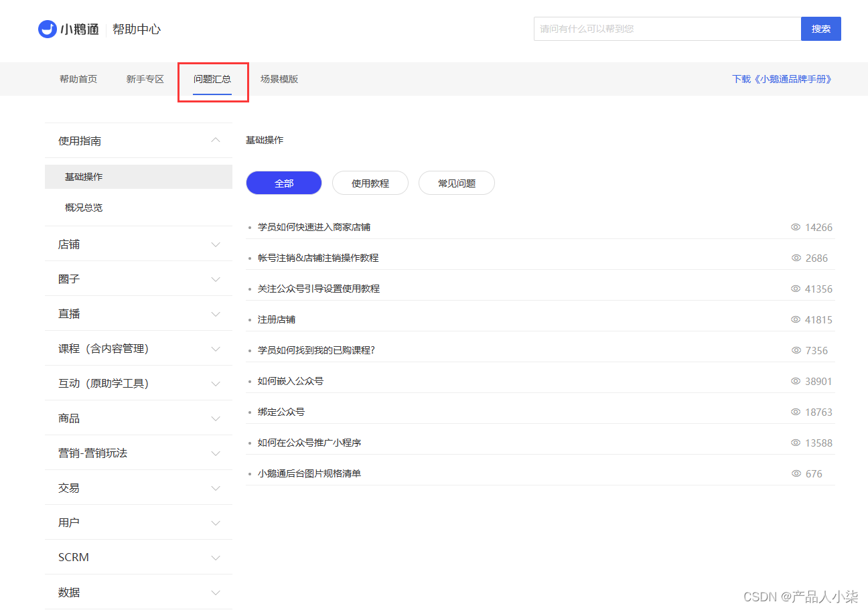
Task: Switch to 场景模版 tab
Action: (x=279, y=79)
